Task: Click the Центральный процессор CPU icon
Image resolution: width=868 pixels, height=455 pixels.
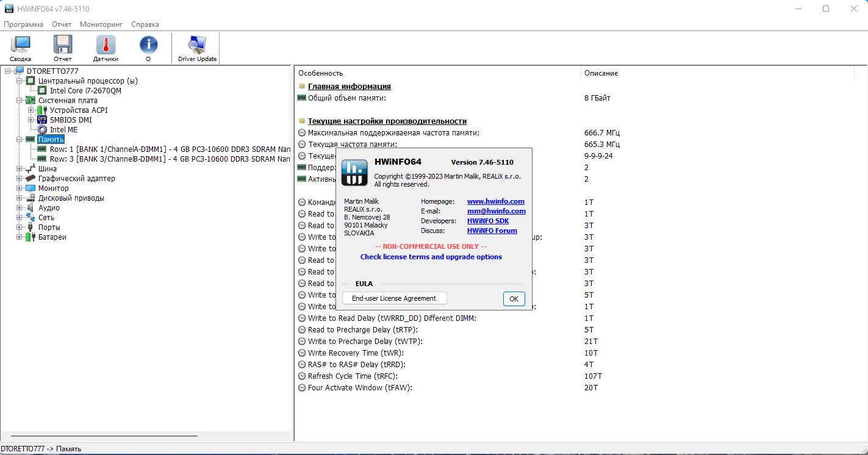Action: point(30,81)
